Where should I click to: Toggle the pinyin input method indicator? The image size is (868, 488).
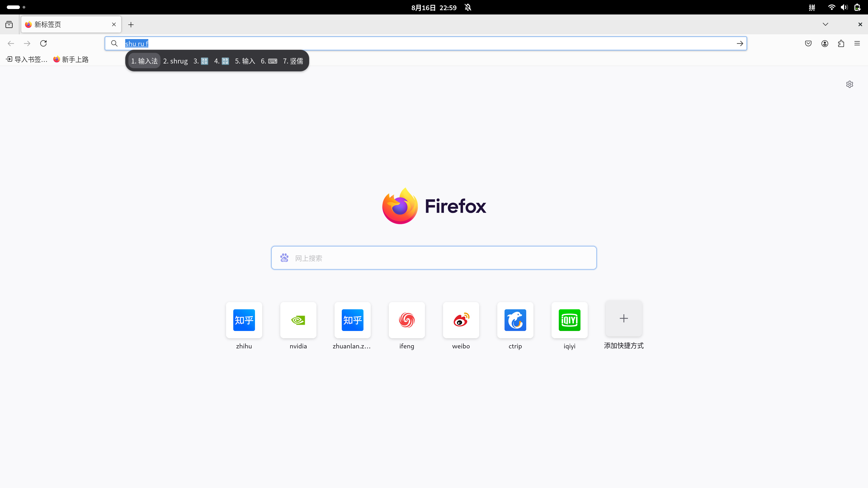tap(812, 7)
